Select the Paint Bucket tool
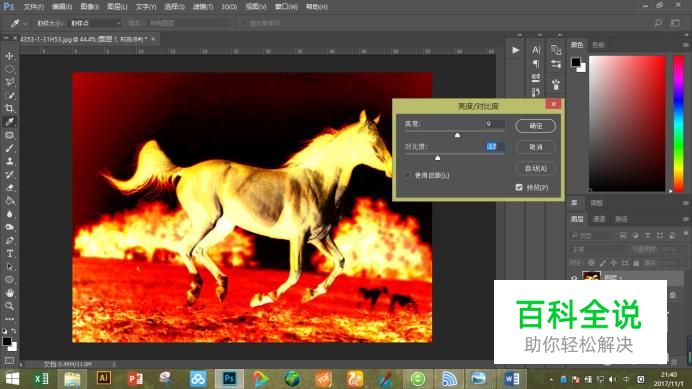This screenshot has height=389, width=692. pos(9,201)
